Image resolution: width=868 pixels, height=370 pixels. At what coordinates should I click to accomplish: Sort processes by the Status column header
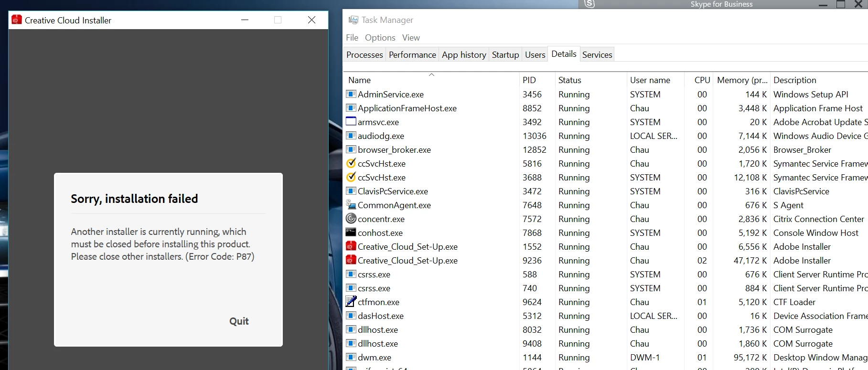click(x=590, y=80)
